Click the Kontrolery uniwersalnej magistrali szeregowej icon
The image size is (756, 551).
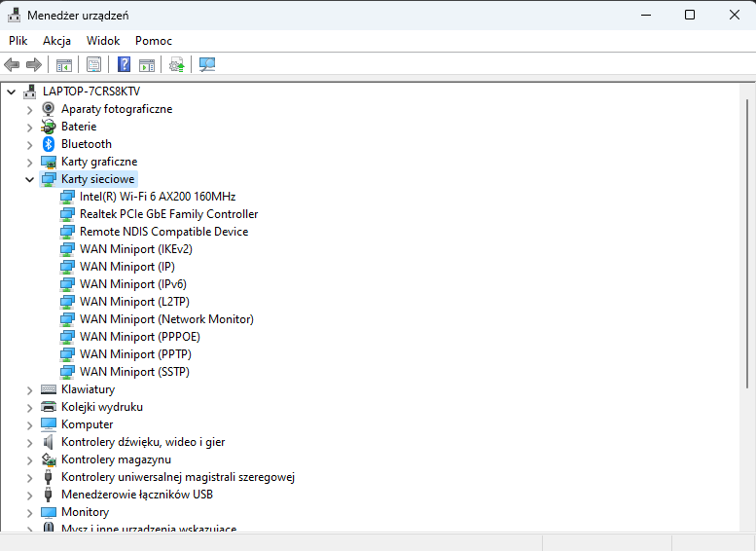(x=48, y=477)
